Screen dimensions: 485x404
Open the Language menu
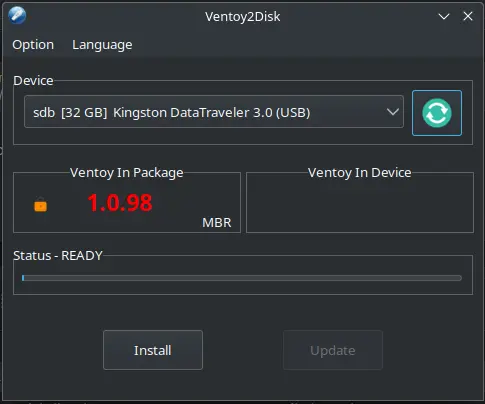point(102,45)
